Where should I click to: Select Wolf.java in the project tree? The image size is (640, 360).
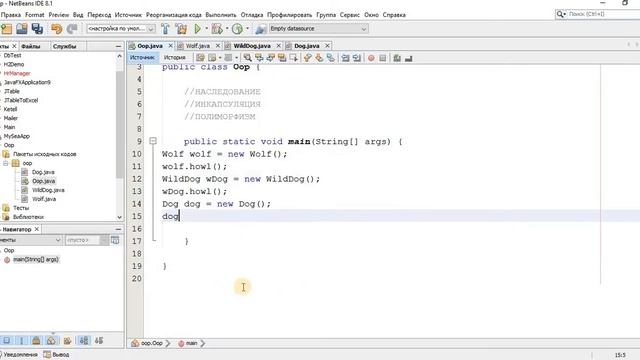pos(44,199)
